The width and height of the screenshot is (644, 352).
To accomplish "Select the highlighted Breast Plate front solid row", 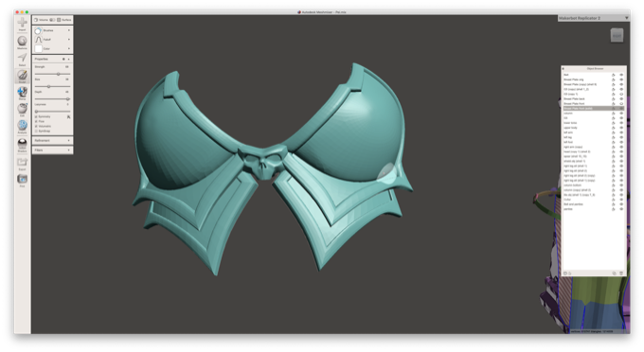I will pyautogui.click(x=594, y=108).
